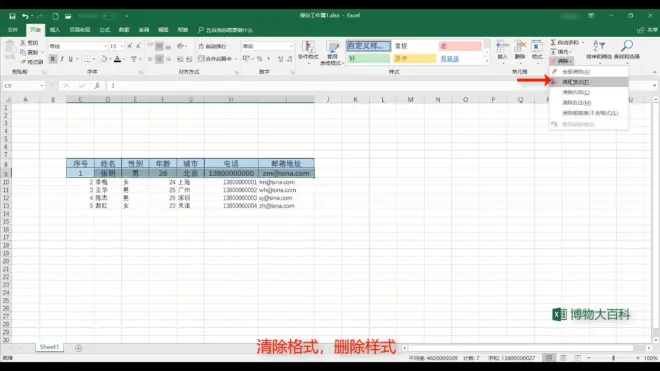Toggle Italic formatting

pos(62,59)
